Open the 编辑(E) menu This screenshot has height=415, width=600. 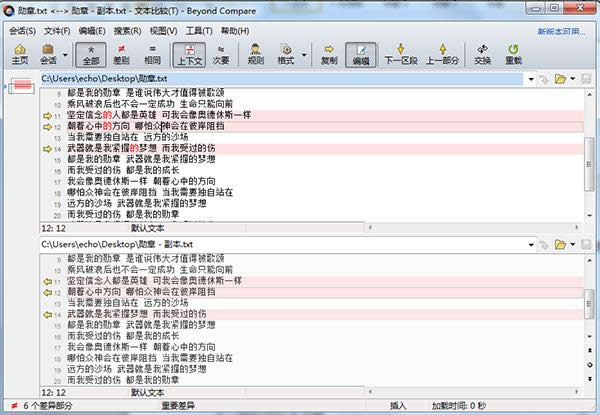click(92, 31)
